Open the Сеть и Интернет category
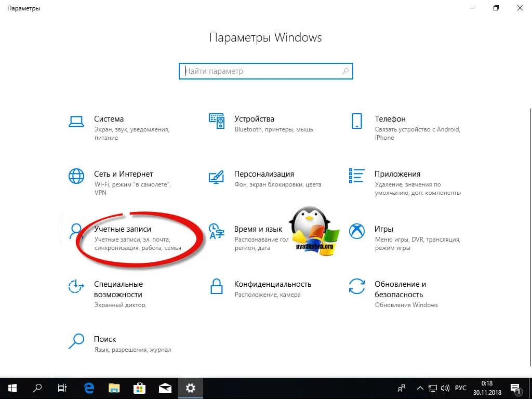The width and height of the screenshot is (532, 399). coord(124,174)
